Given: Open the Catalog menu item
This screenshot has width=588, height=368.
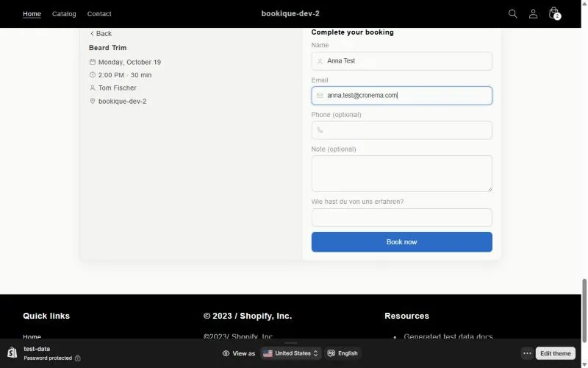Looking at the screenshot, I should point(64,14).
